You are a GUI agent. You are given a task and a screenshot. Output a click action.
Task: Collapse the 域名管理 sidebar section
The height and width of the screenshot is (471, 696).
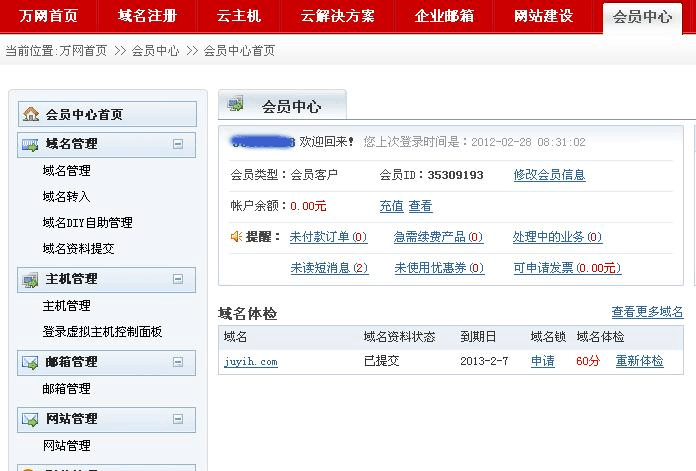pos(178,144)
